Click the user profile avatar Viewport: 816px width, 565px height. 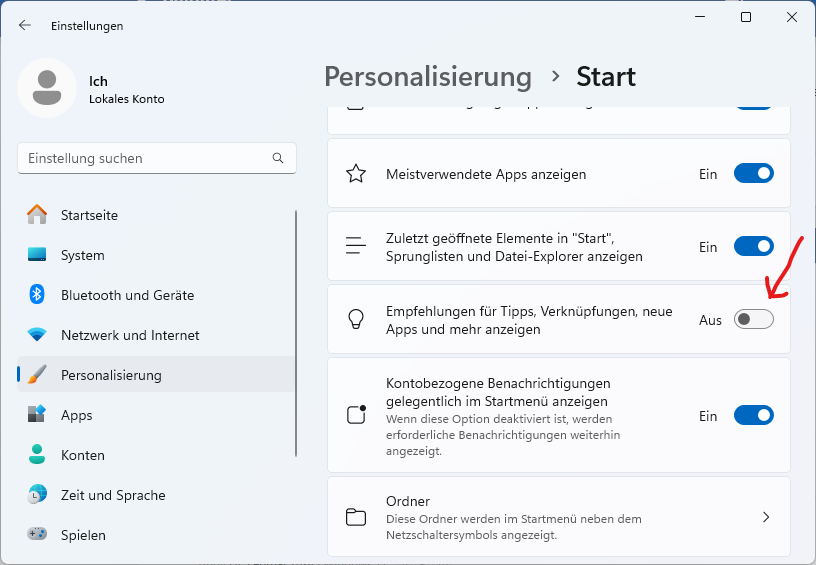pos(47,88)
